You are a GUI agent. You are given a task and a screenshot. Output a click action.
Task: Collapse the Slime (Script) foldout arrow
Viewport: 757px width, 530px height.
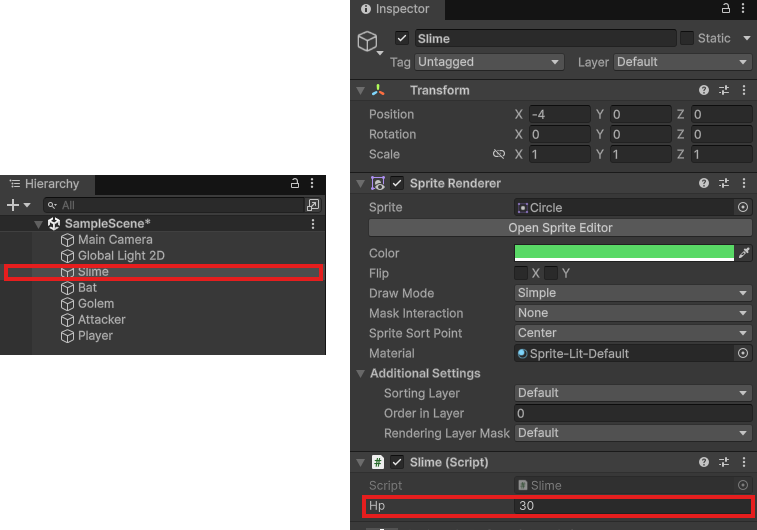360,462
